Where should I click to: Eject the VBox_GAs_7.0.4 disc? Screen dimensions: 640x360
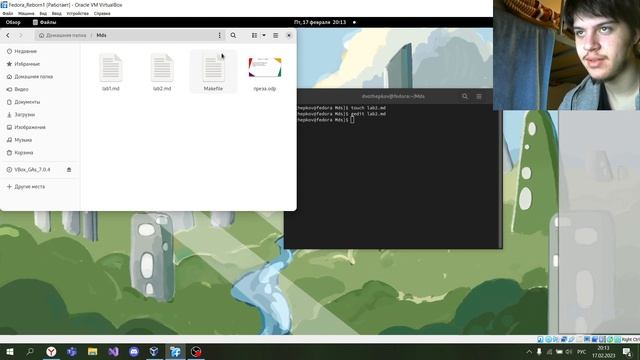[x=69, y=169]
